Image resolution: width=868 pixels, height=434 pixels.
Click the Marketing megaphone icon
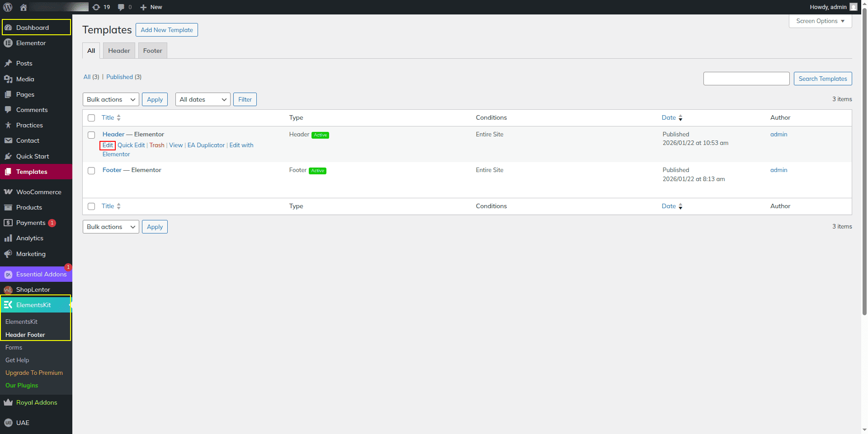pos(8,254)
